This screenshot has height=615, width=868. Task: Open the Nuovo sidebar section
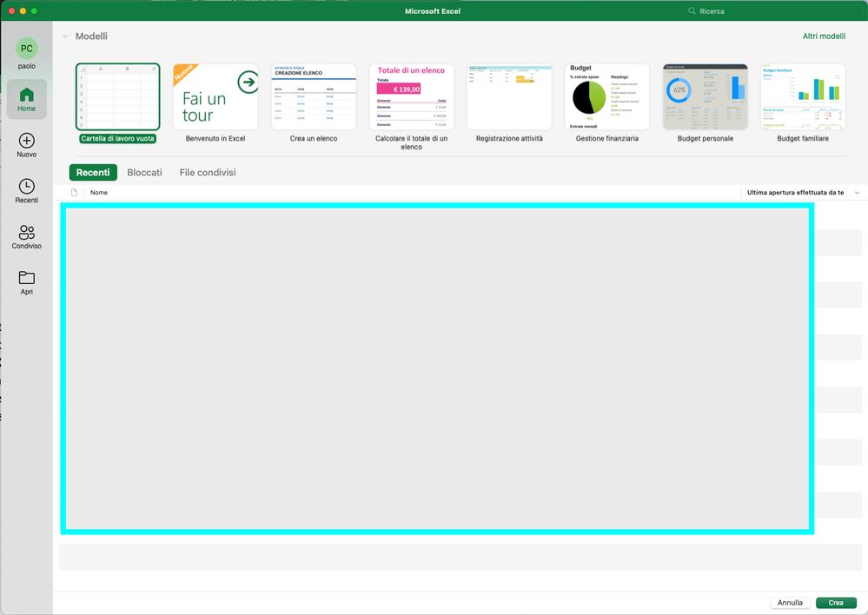[x=27, y=146]
